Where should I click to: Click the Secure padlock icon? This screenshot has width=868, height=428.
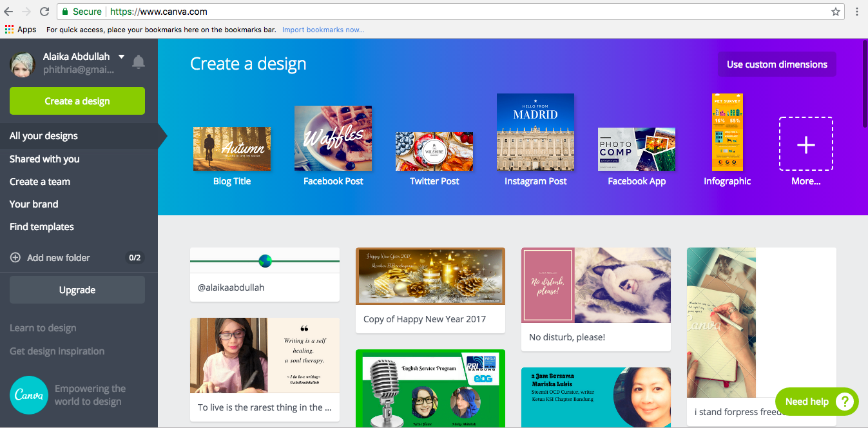64,12
